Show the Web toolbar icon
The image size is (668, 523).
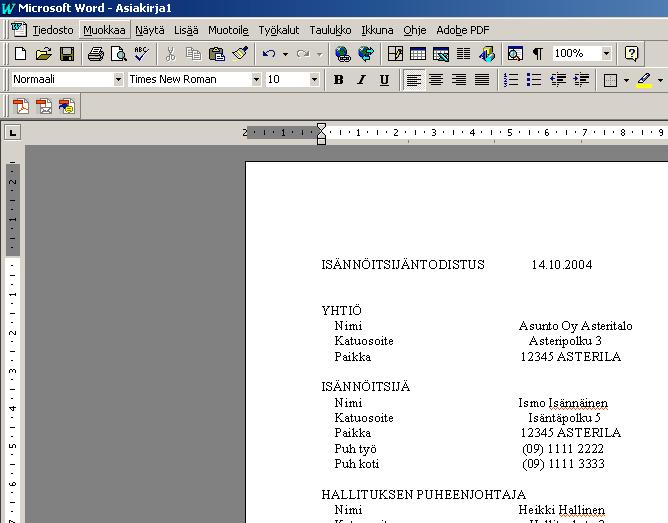pos(366,54)
